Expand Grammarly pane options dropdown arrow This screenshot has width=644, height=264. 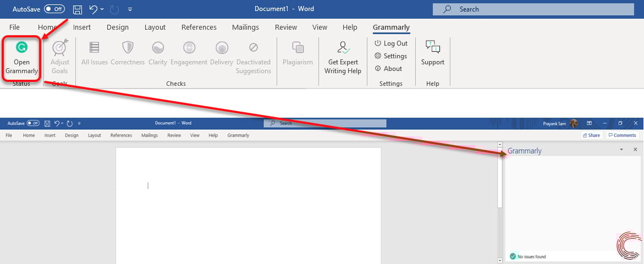pyautogui.click(x=621, y=150)
